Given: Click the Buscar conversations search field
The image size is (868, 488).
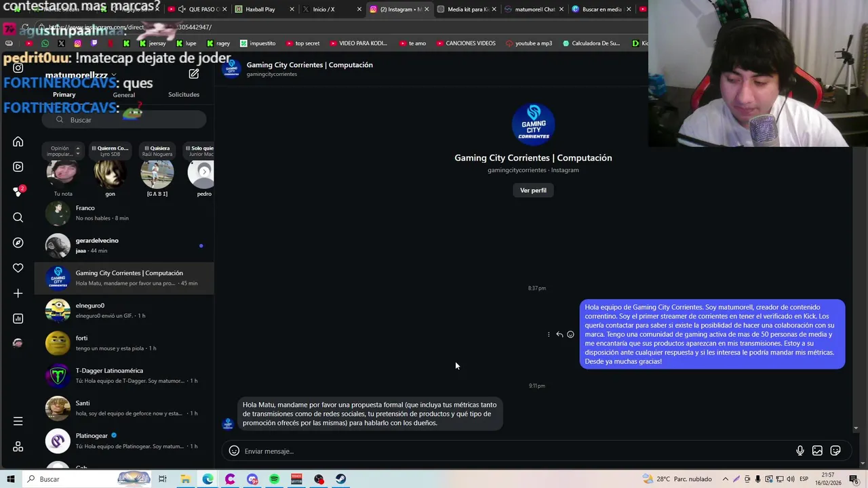Looking at the screenshot, I should [124, 120].
